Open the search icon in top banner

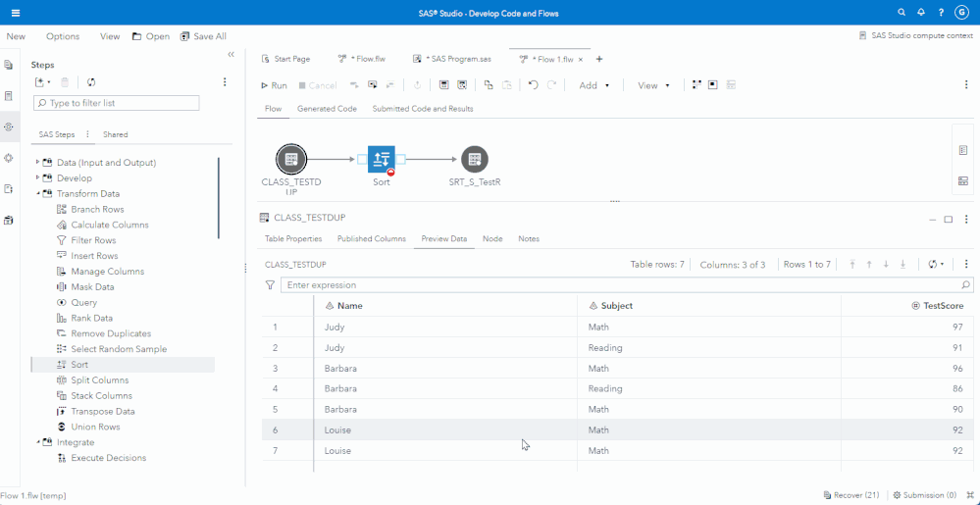coord(902,12)
